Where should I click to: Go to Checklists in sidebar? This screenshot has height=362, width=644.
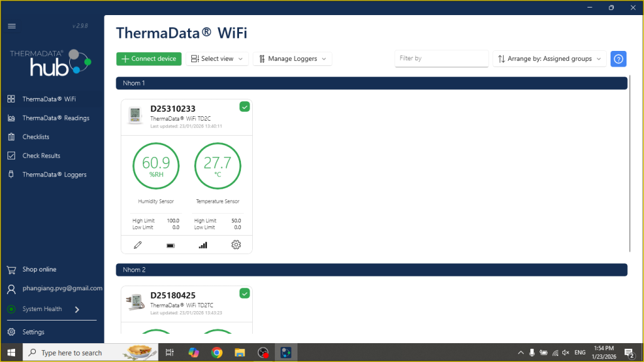click(x=36, y=136)
